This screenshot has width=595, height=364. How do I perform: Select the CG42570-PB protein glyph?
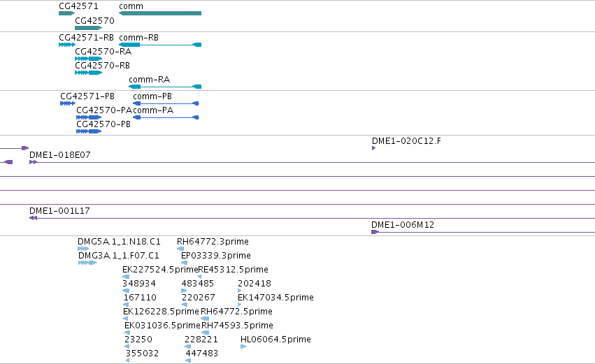point(89,131)
